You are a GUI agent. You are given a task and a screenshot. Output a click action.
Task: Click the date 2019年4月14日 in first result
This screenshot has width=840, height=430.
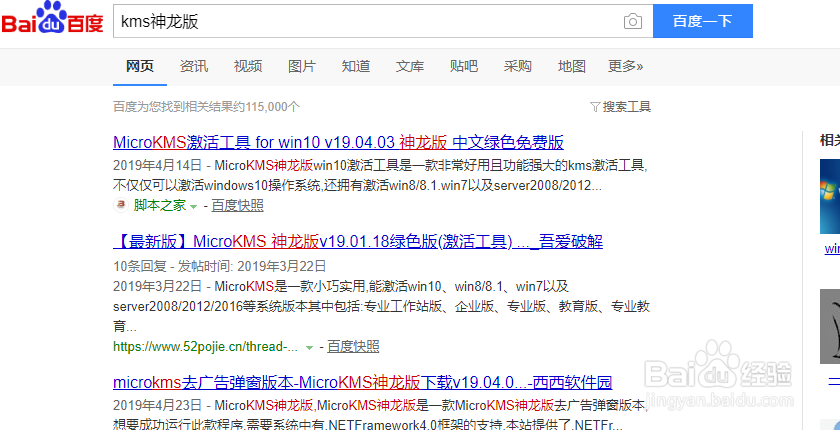pos(158,164)
